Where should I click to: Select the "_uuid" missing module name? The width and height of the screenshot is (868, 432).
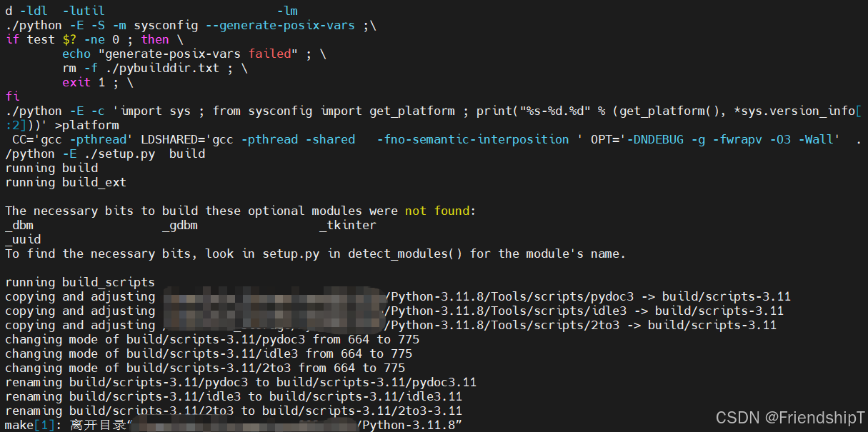[x=23, y=239]
